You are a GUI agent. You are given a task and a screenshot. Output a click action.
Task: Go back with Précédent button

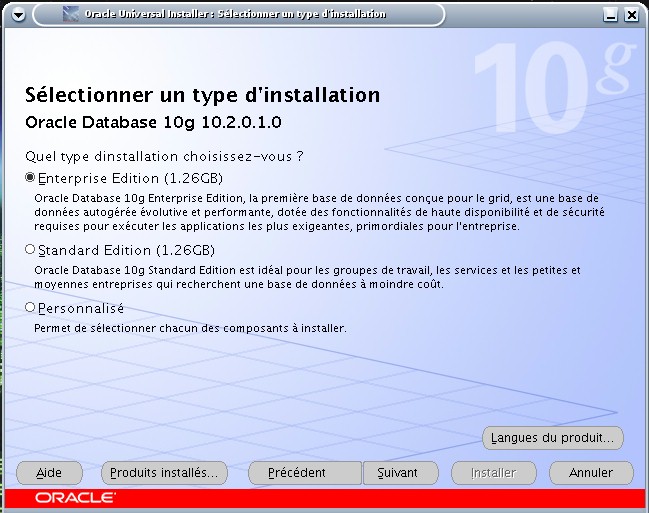[x=305, y=472]
